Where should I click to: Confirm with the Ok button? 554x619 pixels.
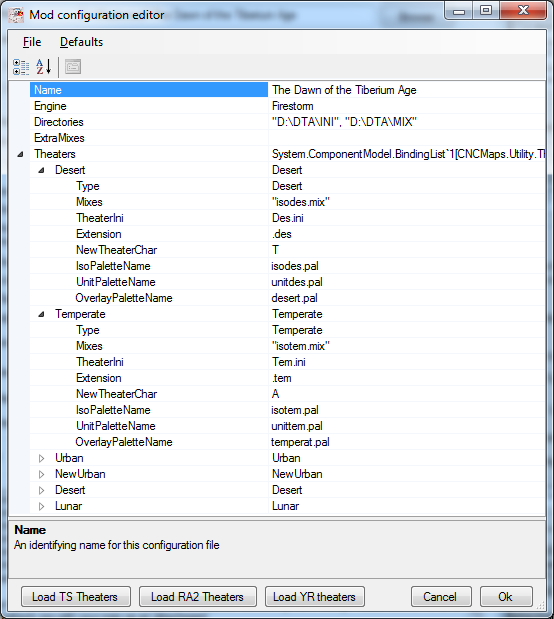coord(506,596)
